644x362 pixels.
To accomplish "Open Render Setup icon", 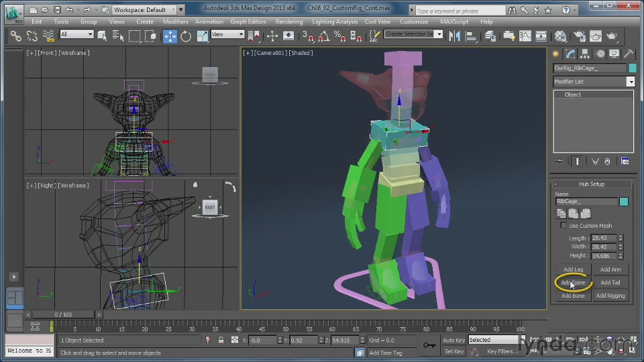I will coord(580,36).
